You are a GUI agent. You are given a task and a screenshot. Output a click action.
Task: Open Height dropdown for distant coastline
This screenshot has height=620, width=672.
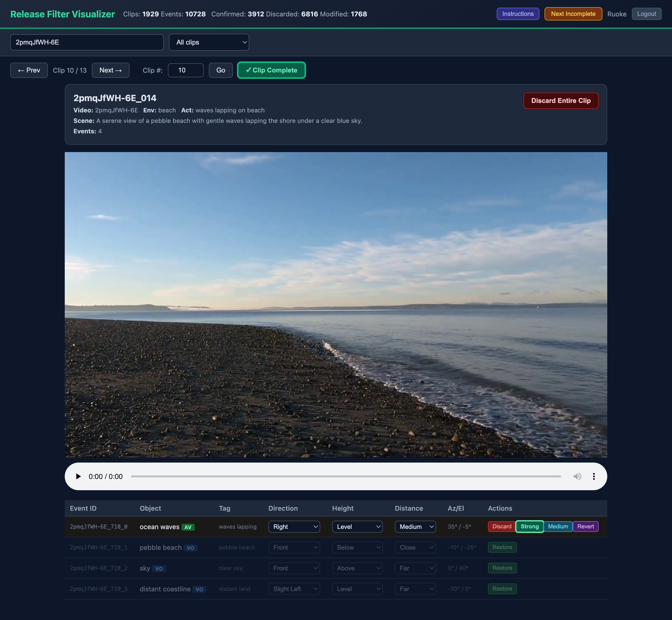click(357, 589)
